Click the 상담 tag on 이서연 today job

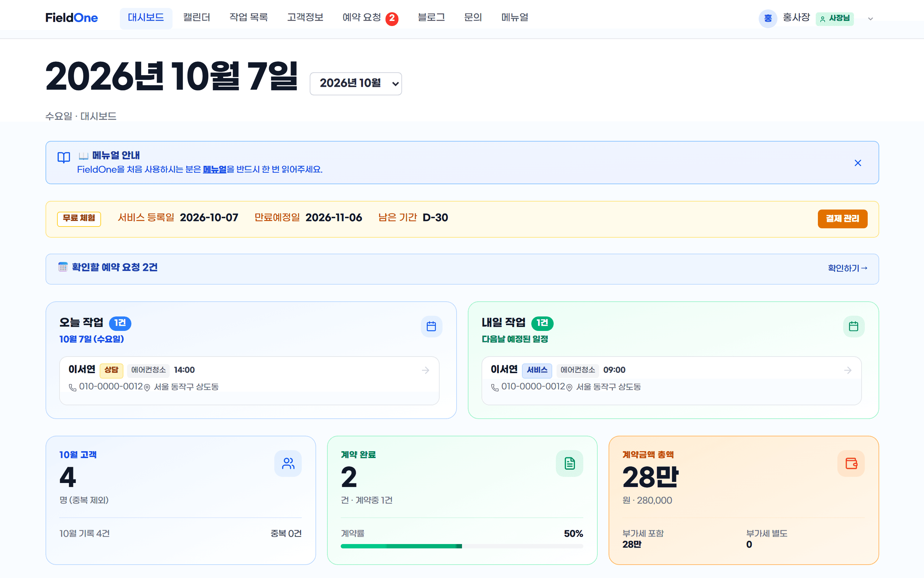click(111, 370)
